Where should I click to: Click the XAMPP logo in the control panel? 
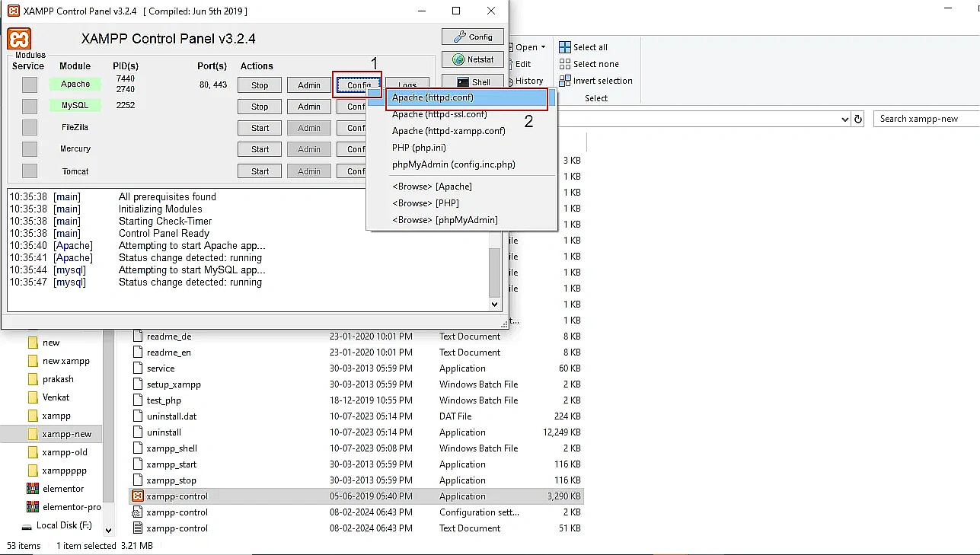coord(19,39)
